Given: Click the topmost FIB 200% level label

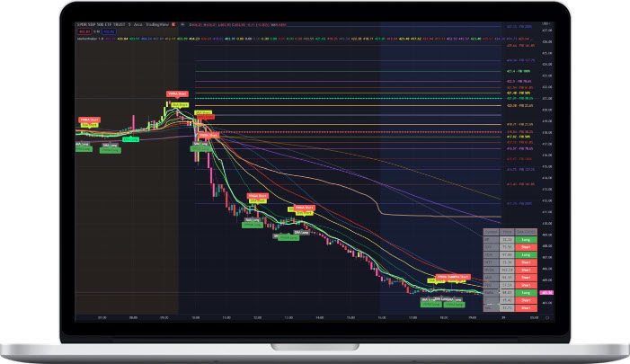Looking at the screenshot, I should click(521, 27).
